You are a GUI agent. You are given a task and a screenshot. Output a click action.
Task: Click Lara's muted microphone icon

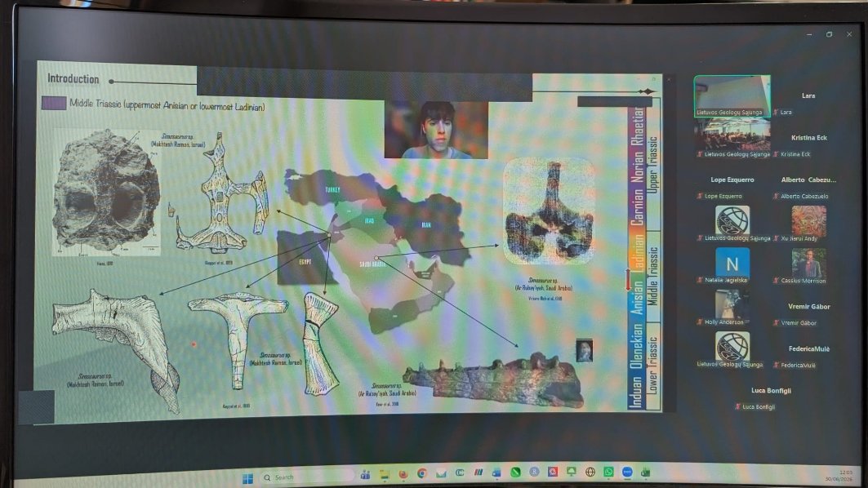[776, 112]
